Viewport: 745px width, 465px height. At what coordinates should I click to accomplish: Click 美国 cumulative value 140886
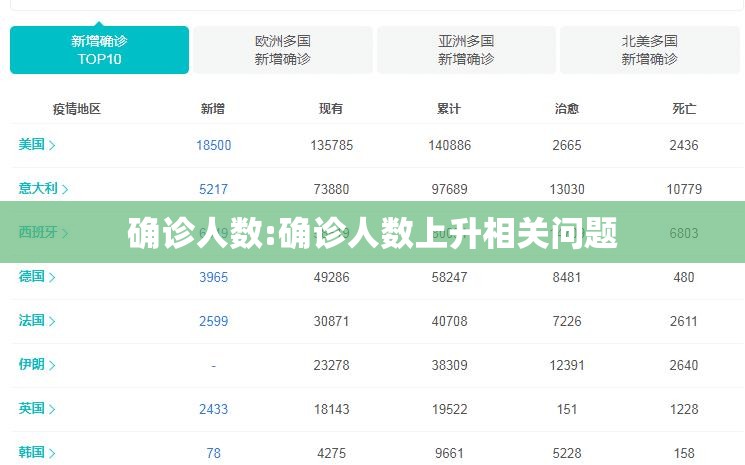click(x=449, y=145)
